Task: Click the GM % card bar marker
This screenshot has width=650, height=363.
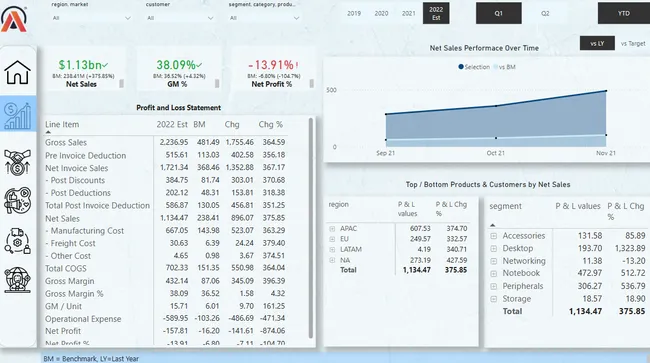Action: point(217,83)
